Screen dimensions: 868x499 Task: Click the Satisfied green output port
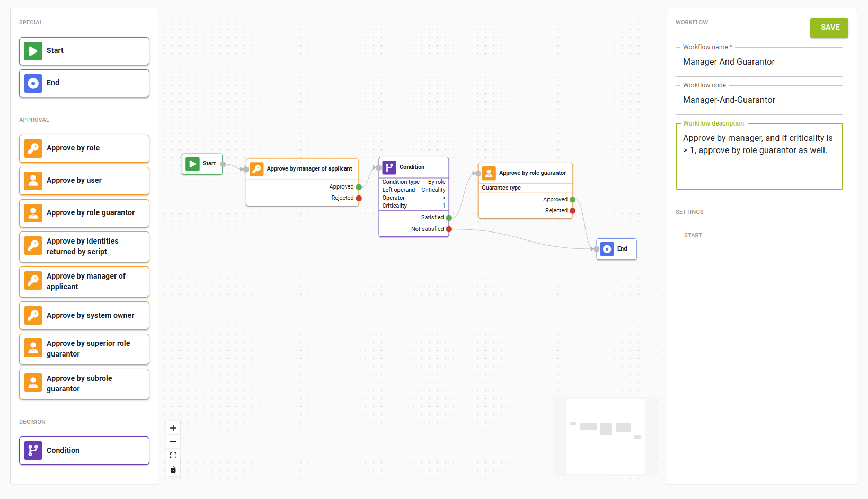[x=449, y=218]
